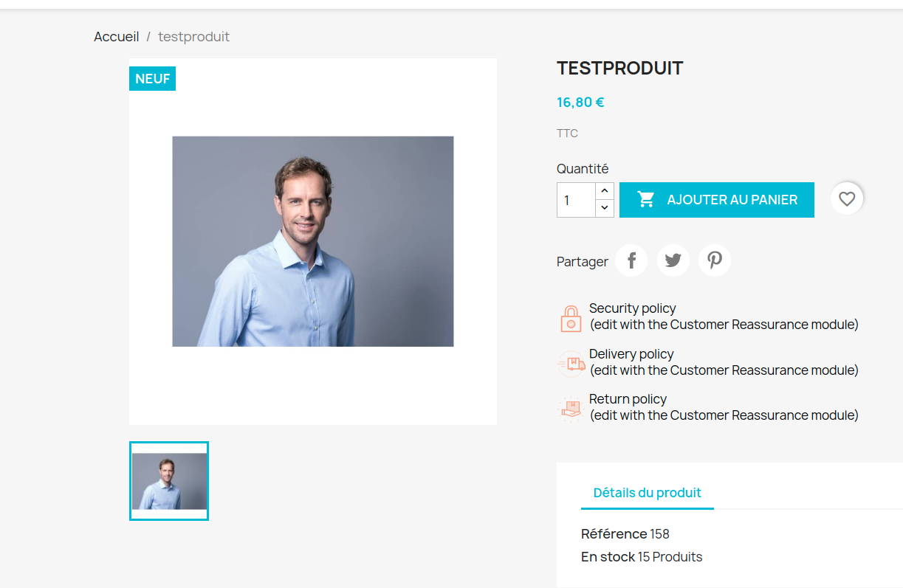
Task: Add testproduit to the wishlist via the heart icon
Action: pyautogui.click(x=847, y=198)
